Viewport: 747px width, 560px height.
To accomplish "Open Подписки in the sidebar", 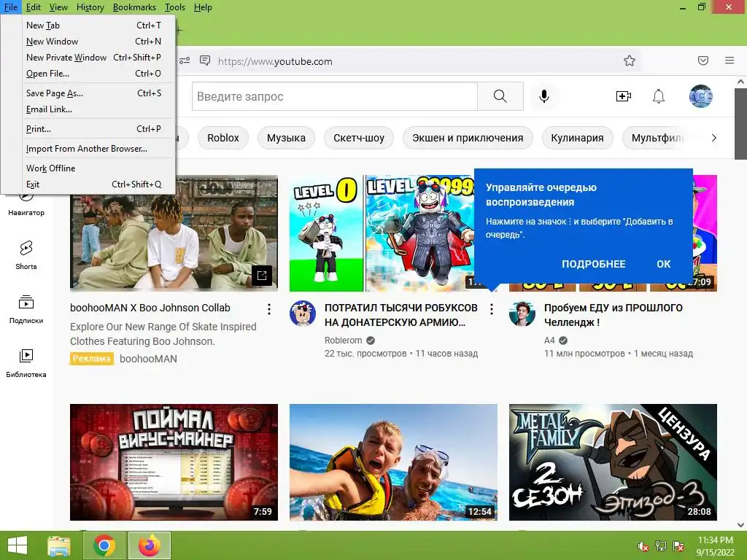I will 26,309.
